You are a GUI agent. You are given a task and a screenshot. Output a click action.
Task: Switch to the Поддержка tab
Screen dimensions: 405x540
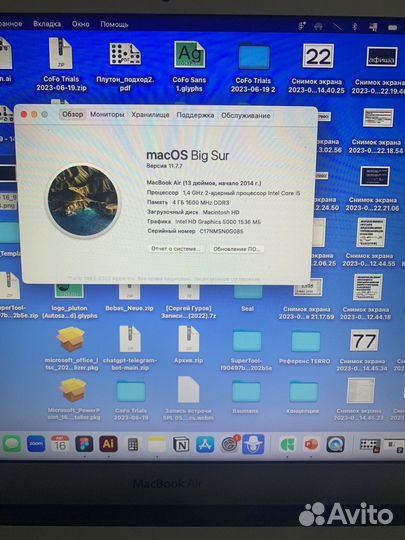click(195, 115)
